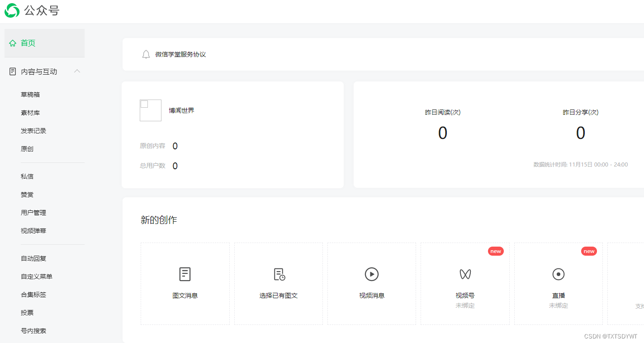
Task: Click the 图文消息 document icon
Action: 185,274
